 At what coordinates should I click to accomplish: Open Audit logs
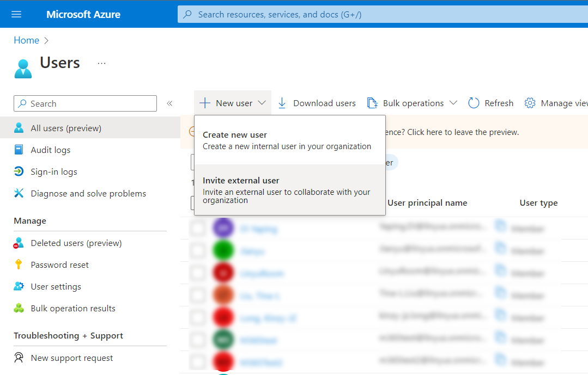pyautogui.click(x=50, y=150)
